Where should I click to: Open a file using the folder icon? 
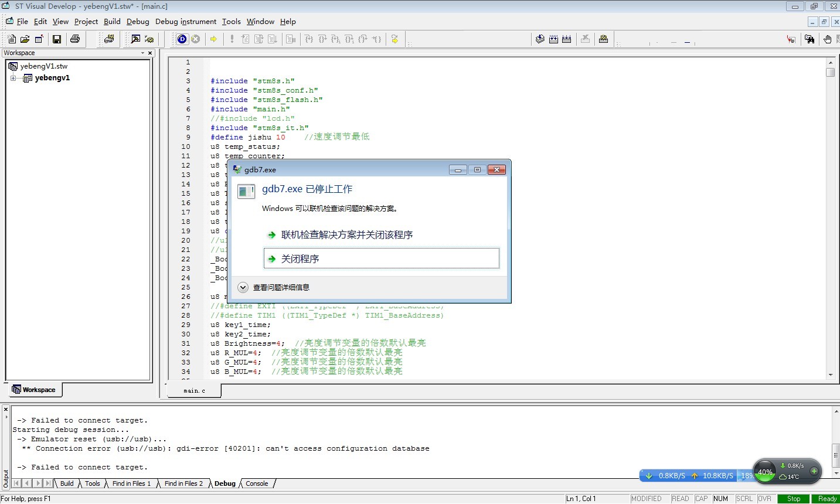click(25, 39)
